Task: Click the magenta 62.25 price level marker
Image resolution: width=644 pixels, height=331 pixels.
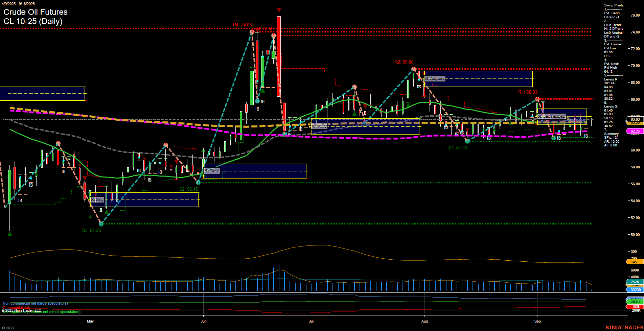Action: click(635, 132)
